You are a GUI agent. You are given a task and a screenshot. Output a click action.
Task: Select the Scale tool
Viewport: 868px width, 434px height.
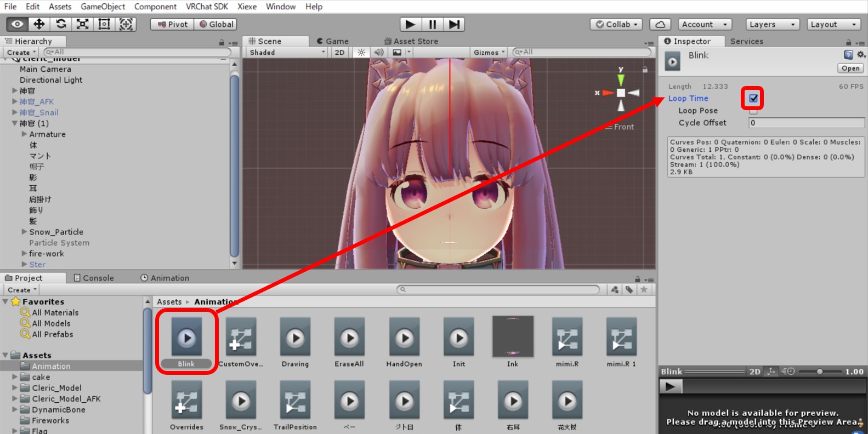[82, 24]
